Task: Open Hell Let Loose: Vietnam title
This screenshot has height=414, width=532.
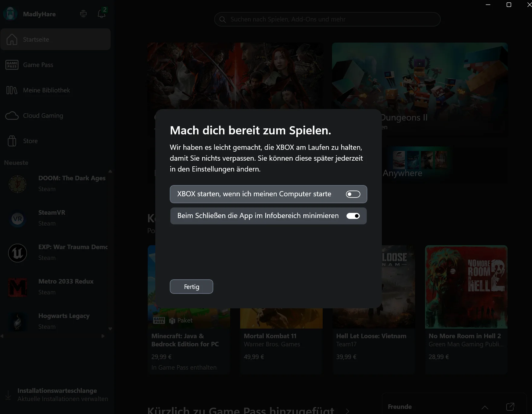Action: [x=371, y=336]
